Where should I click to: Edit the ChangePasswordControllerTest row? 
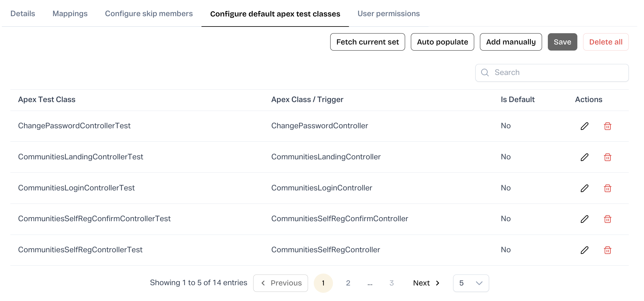click(x=584, y=126)
